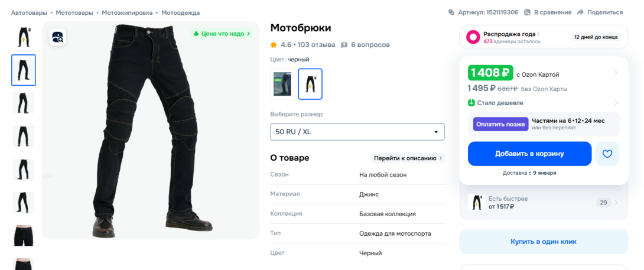The image size is (644, 270).
Task: Go to Автотовары breadcrumb category
Action: [29, 12]
